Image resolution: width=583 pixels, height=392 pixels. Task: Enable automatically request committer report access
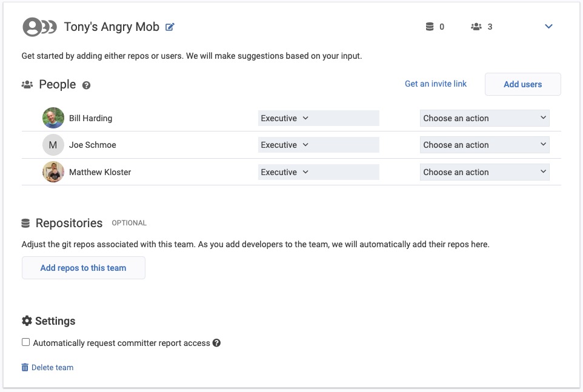tap(25, 342)
